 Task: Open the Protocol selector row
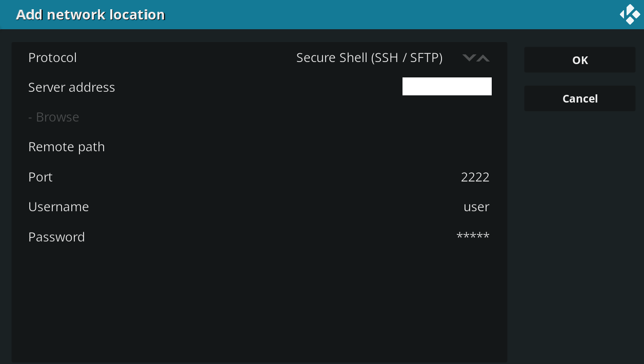click(205, 57)
